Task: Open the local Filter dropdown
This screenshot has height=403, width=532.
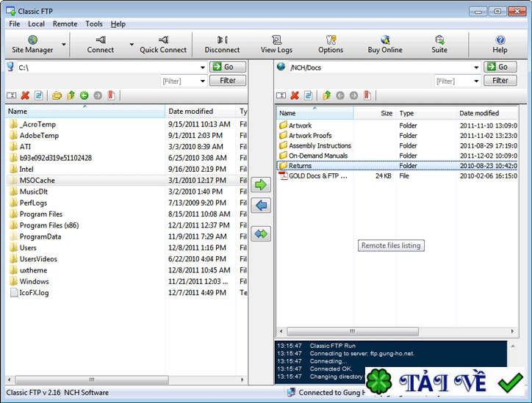Action: click(202, 81)
